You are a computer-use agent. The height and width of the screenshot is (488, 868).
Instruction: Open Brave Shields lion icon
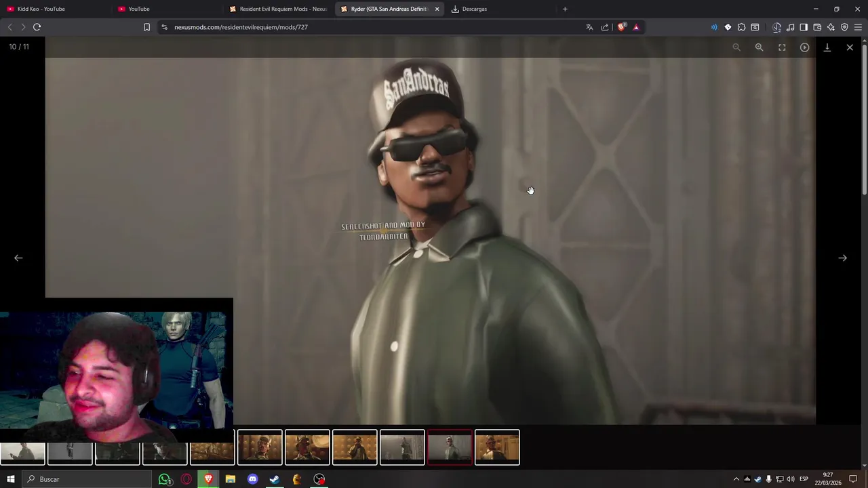point(621,27)
